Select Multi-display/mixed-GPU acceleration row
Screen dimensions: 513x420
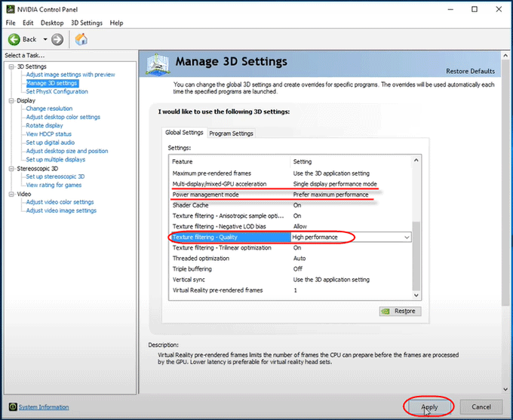290,184
